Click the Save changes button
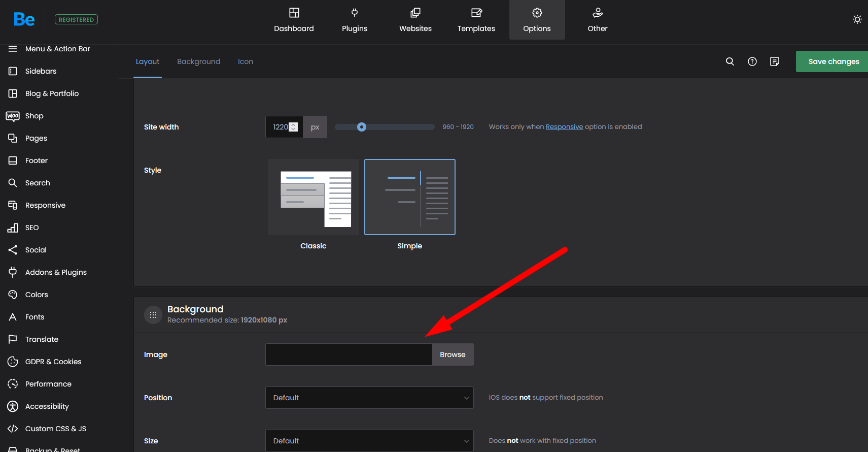The image size is (868, 452). 832,61
